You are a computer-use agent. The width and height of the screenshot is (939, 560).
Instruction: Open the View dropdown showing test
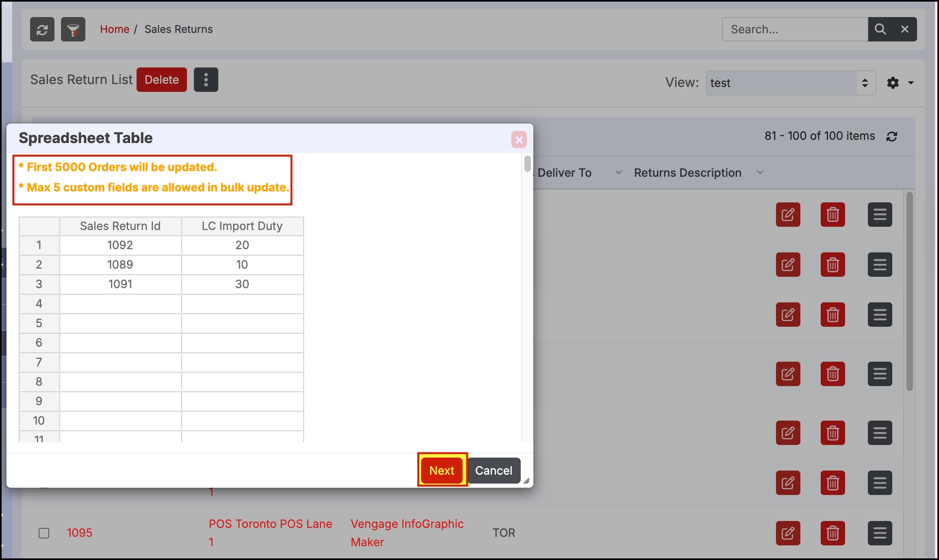click(790, 83)
